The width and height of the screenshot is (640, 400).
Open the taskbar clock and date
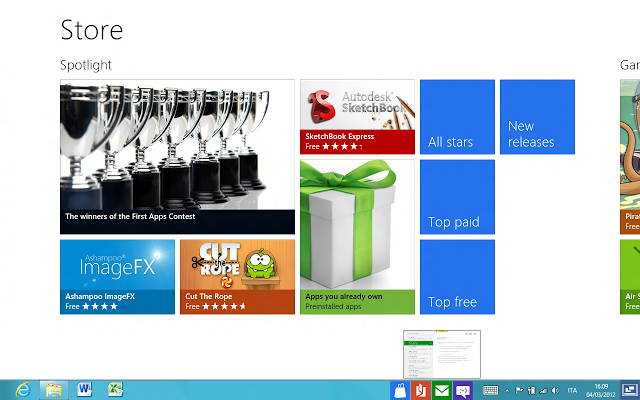click(601, 391)
